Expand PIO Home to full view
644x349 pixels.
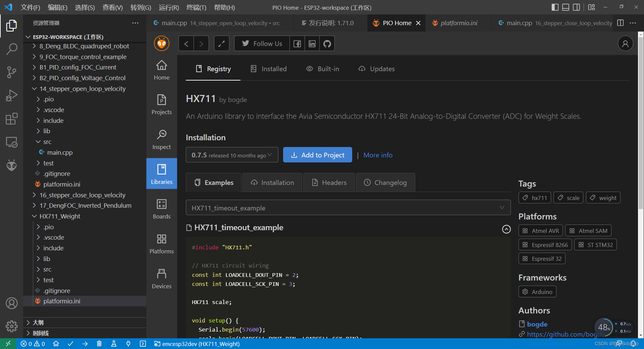coord(221,44)
